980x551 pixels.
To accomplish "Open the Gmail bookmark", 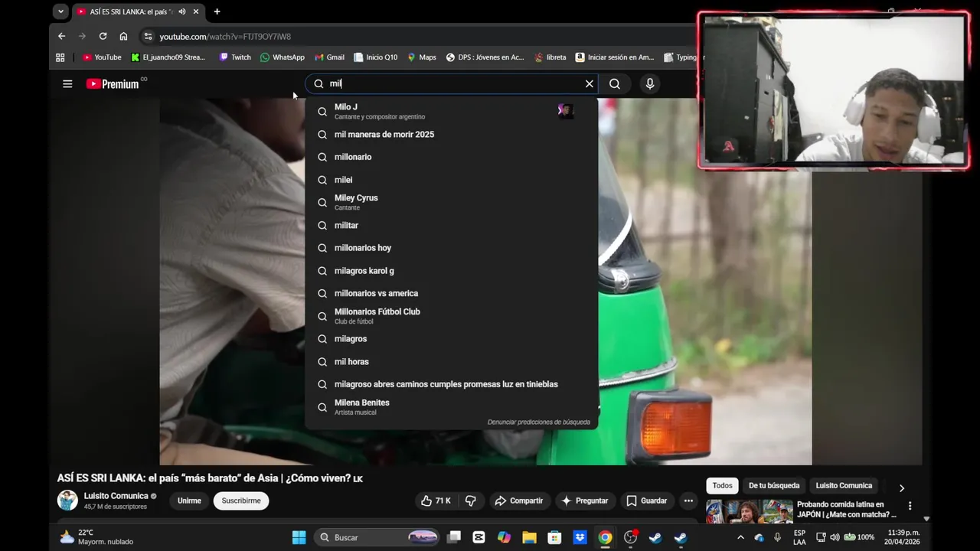I will 329,57.
